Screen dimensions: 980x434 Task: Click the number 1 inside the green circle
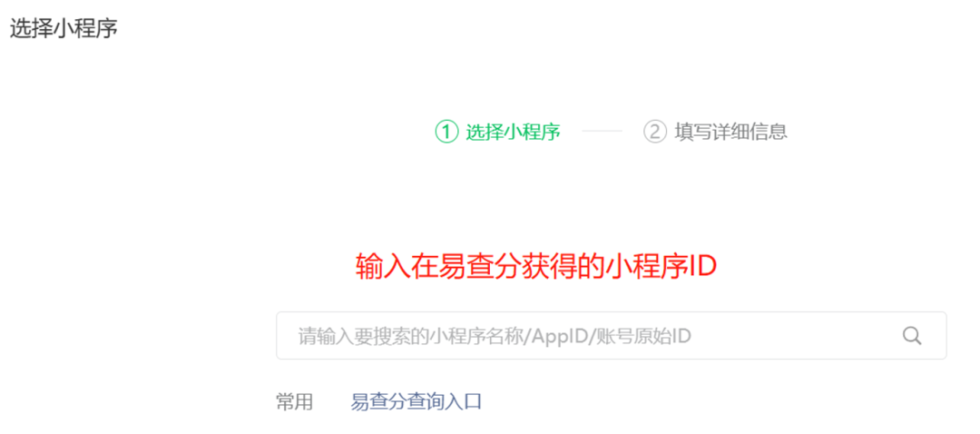[x=446, y=132]
